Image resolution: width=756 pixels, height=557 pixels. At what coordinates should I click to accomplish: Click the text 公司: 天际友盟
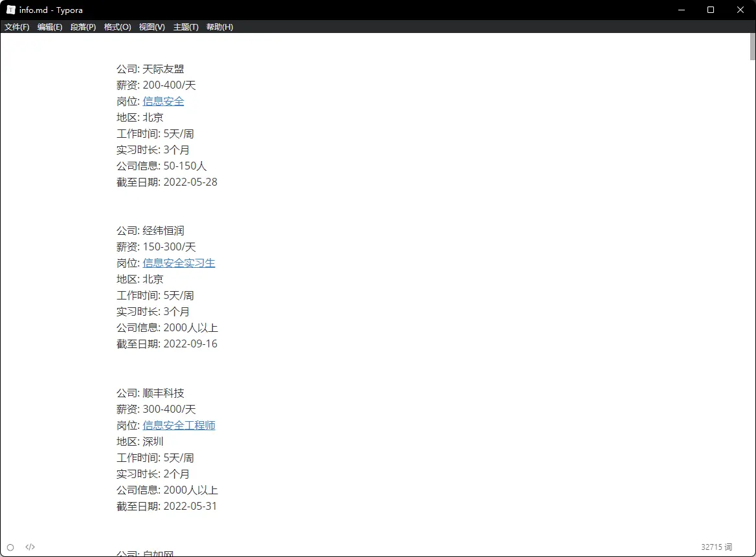(x=150, y=69)
